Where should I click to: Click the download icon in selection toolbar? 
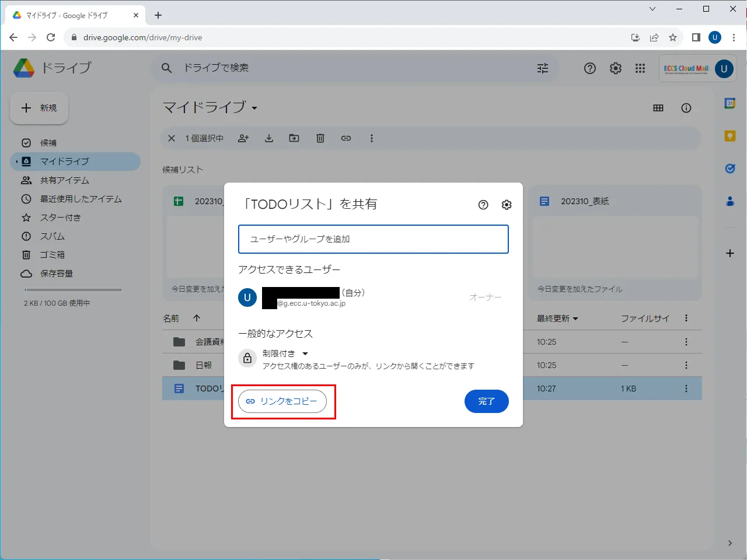[269, 138]
